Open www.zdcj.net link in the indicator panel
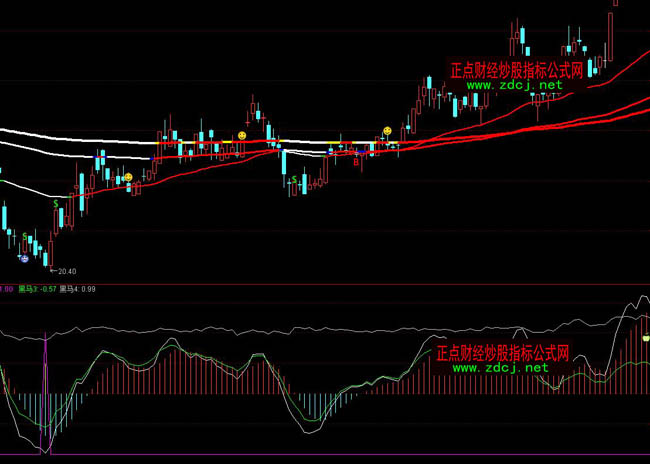 [500, 368]
